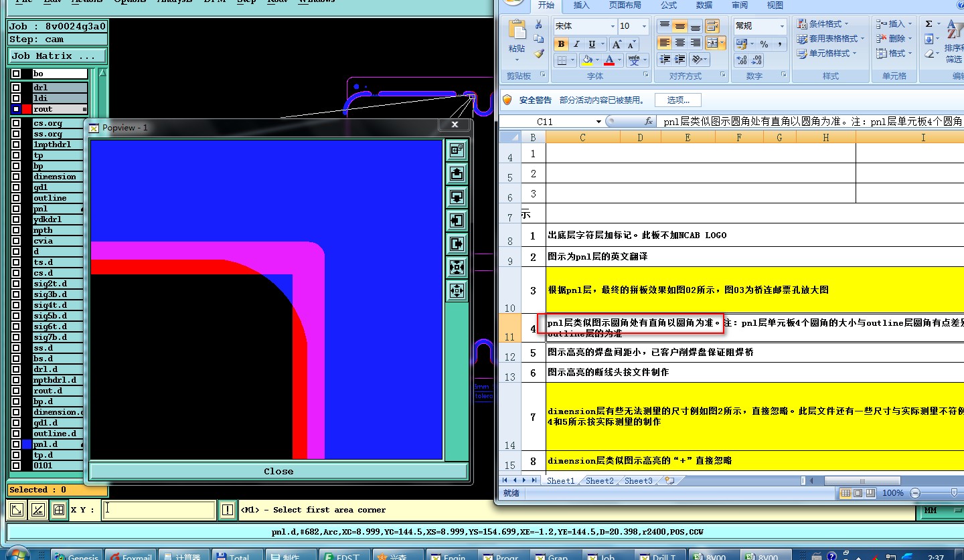Toggle the checkbox for layer dimension
This screenshot has width=964, height=560.
[16, 177]
